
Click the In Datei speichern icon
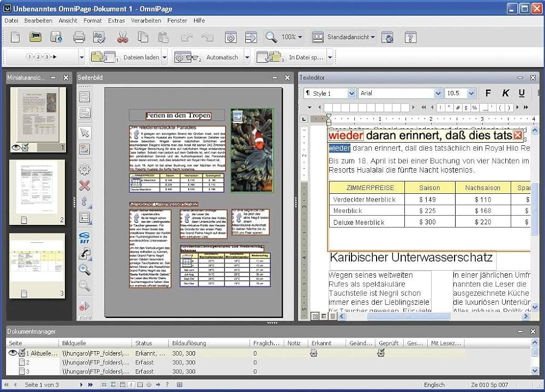[x=269, y=57]
